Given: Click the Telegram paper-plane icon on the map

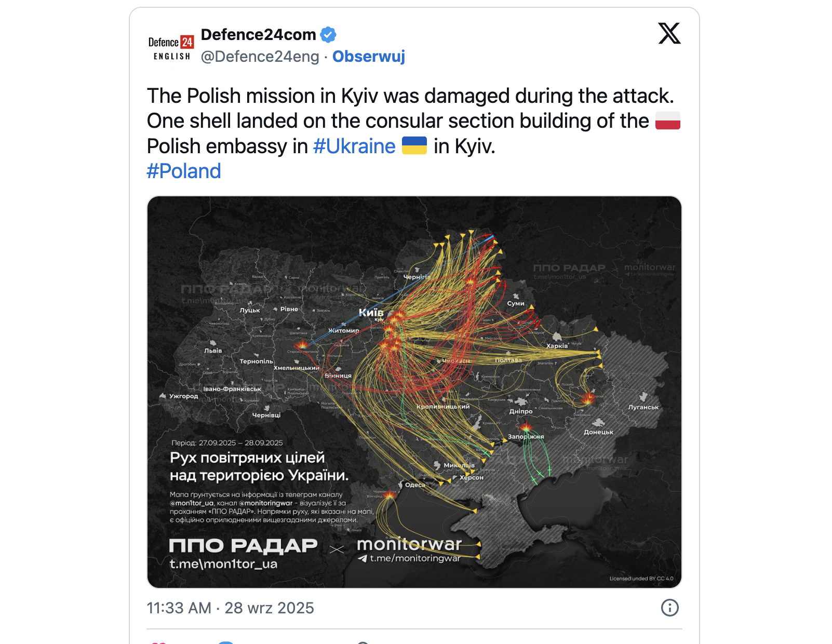Looking at the screenshot, I should tap(363, 559).
